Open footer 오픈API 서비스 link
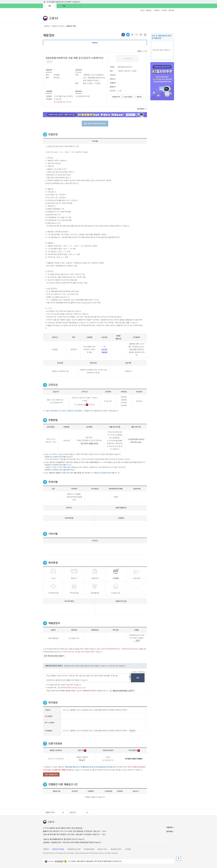This screenshot has height=868, width=217. pyautogui.click(x=102, y=849)
